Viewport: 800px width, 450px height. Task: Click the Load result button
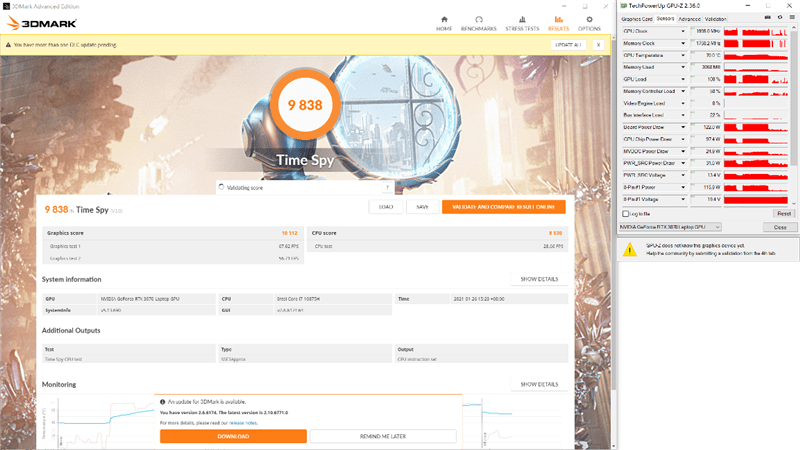click(x=386, y=207)
